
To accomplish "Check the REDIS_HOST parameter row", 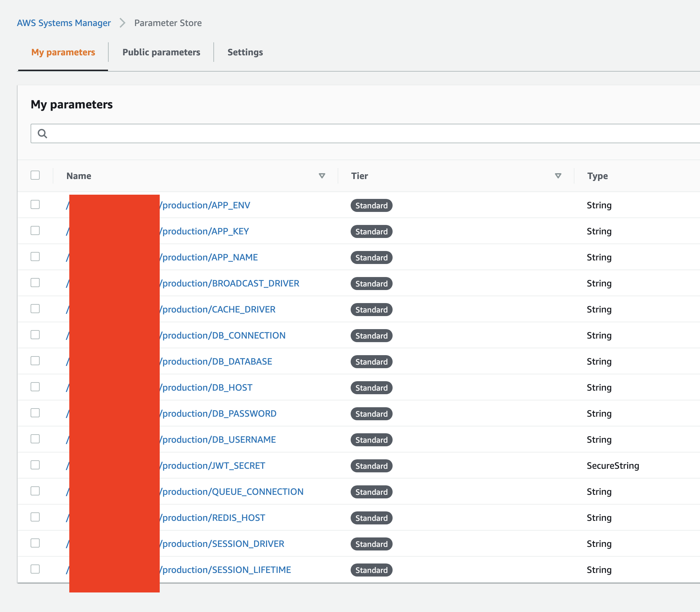I will click(35, 517).
